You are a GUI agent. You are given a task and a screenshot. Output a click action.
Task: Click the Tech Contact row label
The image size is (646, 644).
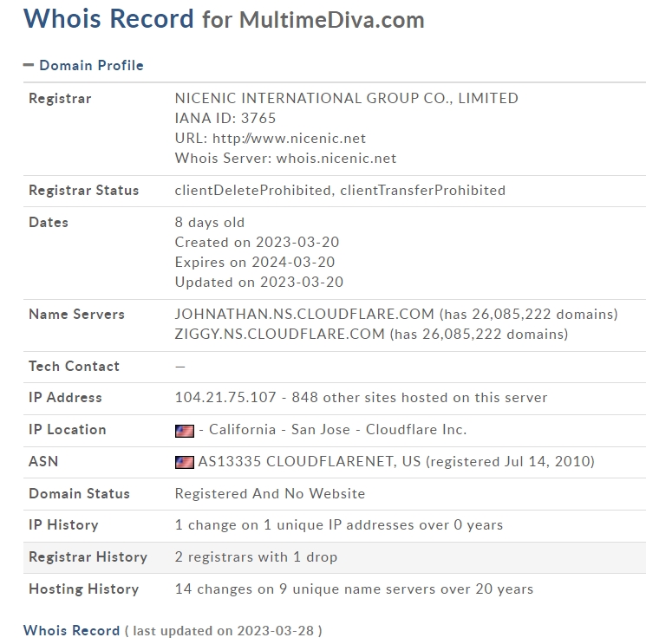(x=75, y=366)
